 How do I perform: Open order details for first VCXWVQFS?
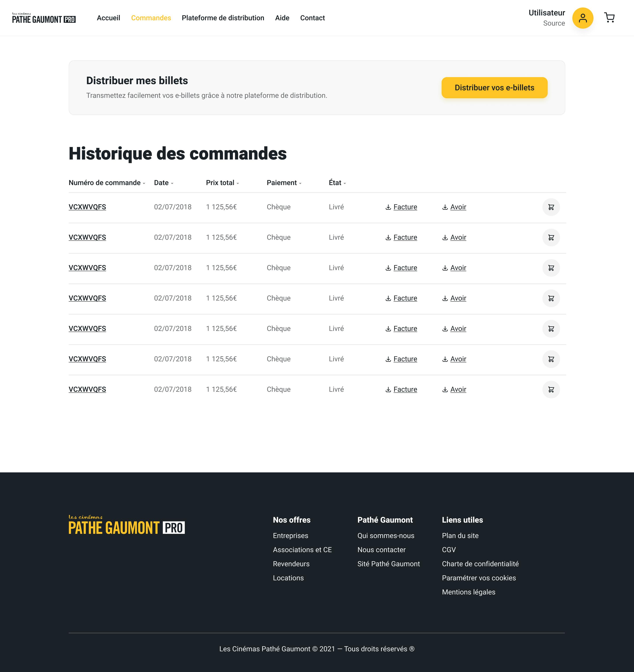(x=88, y=207)
